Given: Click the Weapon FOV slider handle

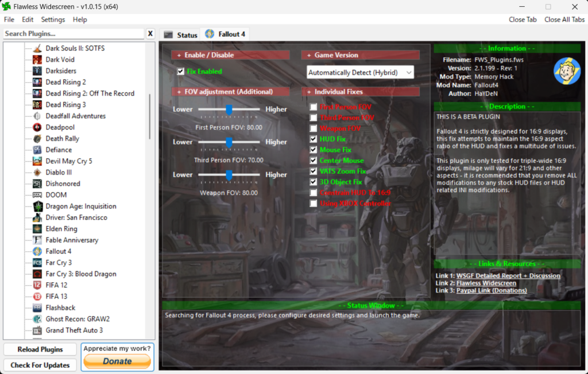Looking at the screenshot, I should pos(229,174).
